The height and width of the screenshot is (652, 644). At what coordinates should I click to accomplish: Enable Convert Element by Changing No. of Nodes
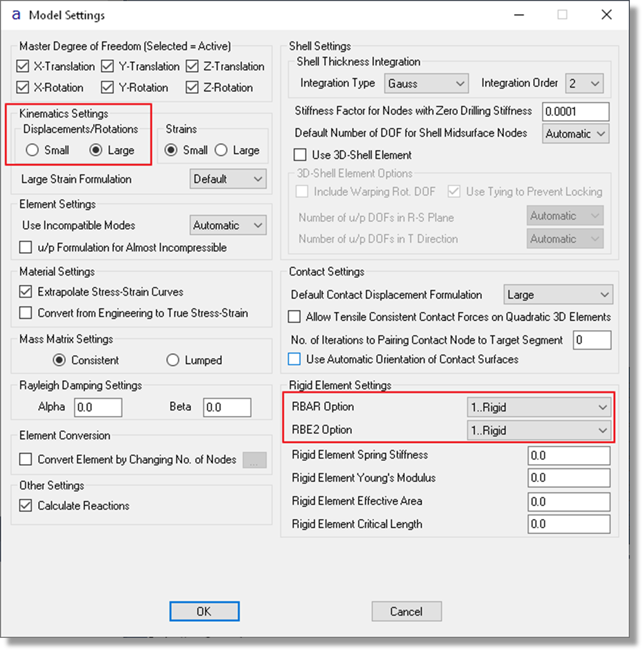tap(25, 460)
